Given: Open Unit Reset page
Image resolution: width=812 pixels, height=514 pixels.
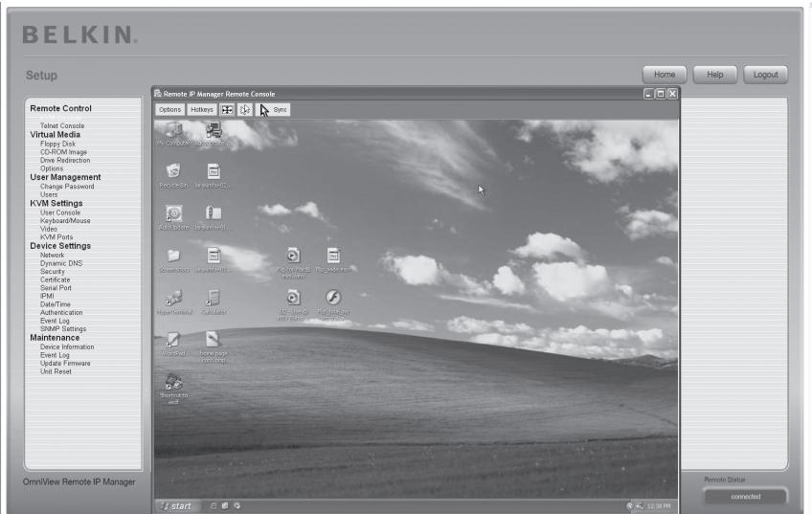Looking at the screenshot, I should click(x=56, y=371).
